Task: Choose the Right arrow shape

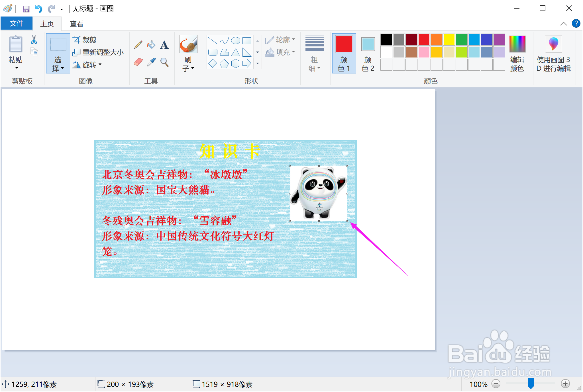Action: pos(247,63)
